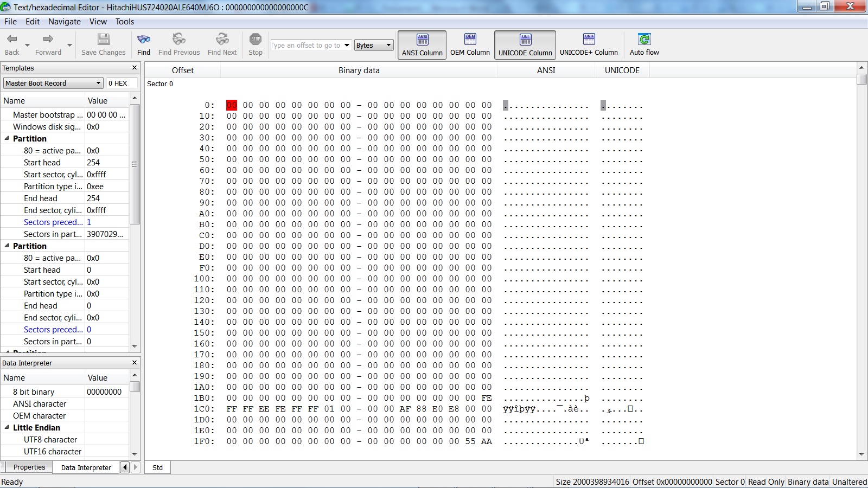Click the ANSI column header

[x=546, y=70]
